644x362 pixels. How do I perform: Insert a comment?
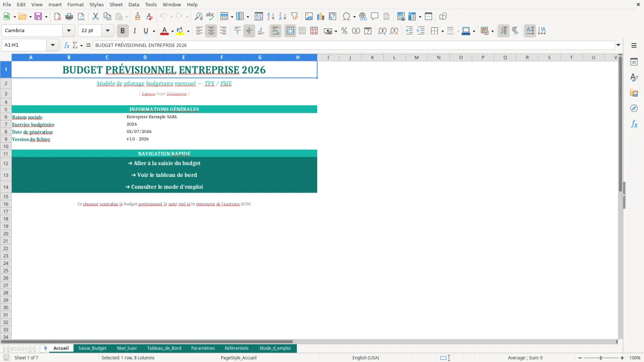(375, 17)
